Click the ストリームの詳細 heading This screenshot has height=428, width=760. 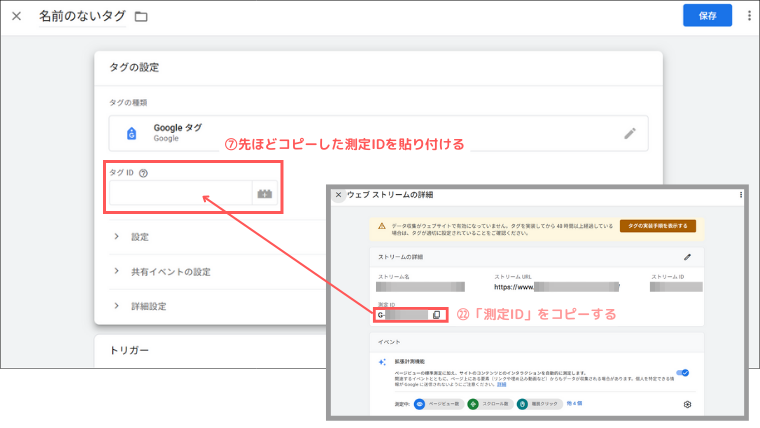pos(400,257)
